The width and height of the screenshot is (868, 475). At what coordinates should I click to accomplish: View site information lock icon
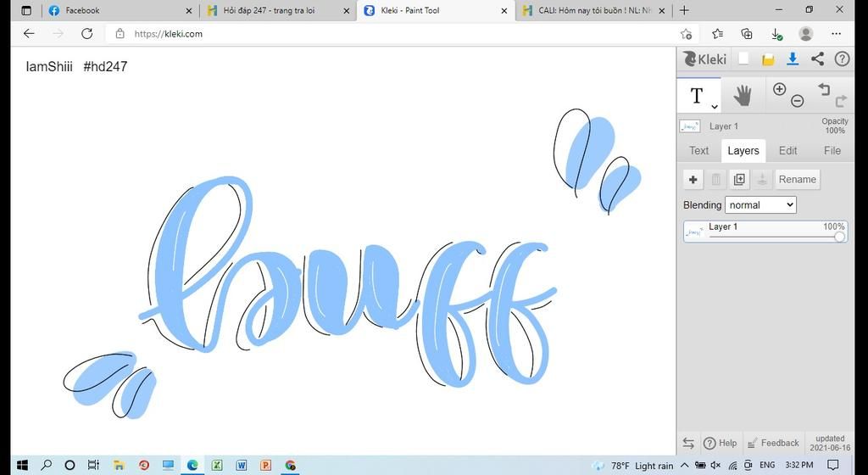(120, 34)
